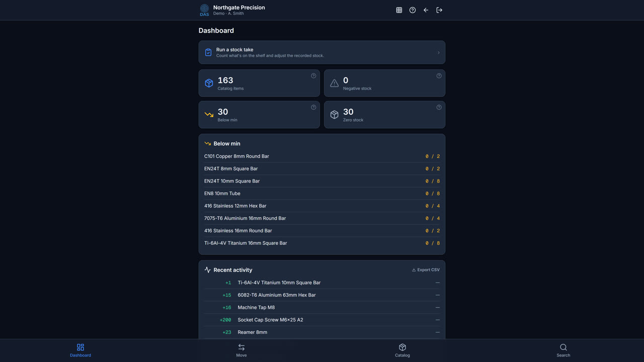This screenshot has width=644, height=362.
Task: Switch to the Move tab
Action: [x=242, y=350]
